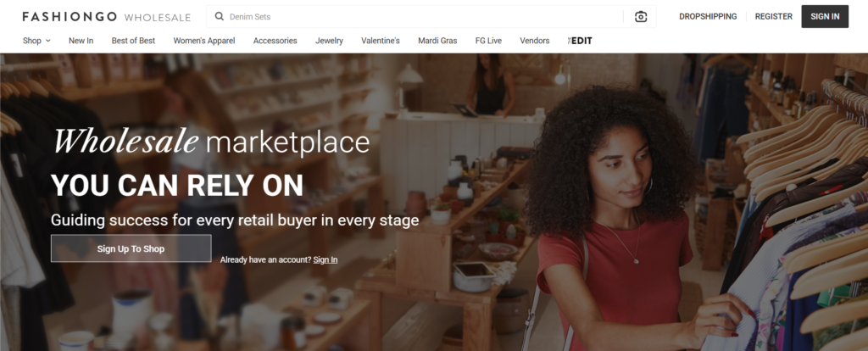
Task: Open the New In menu
Action: point(81,41)
